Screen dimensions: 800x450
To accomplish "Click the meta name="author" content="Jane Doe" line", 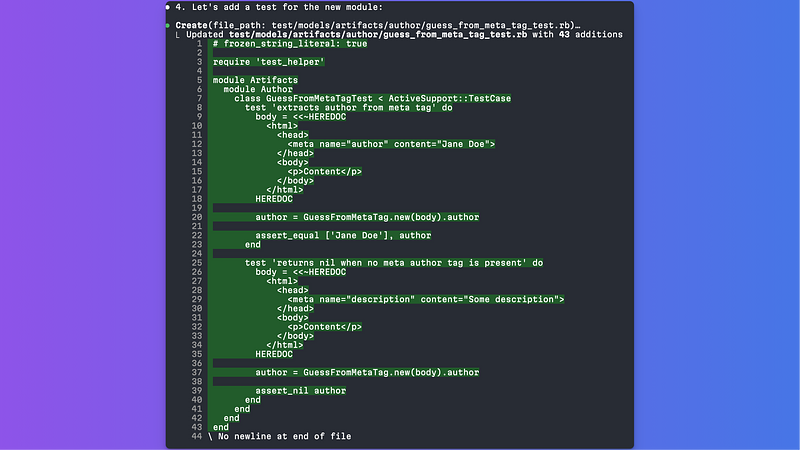I will point(391,144).
